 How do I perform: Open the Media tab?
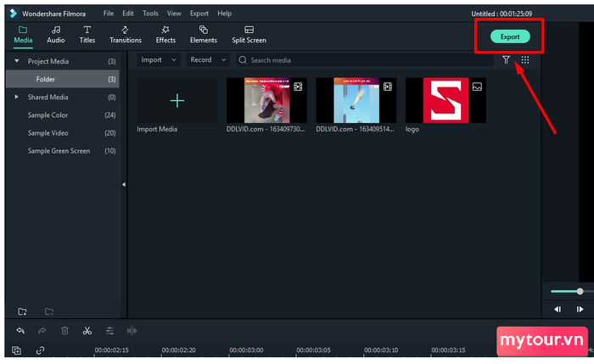point(23,35)
